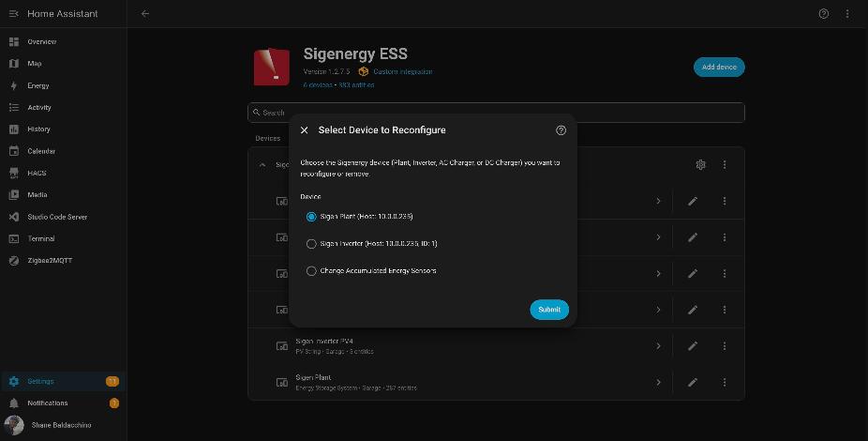Screen dimensions: 868x441
Task: Open the Terminal sidebar icon
Action: (14, 238)
